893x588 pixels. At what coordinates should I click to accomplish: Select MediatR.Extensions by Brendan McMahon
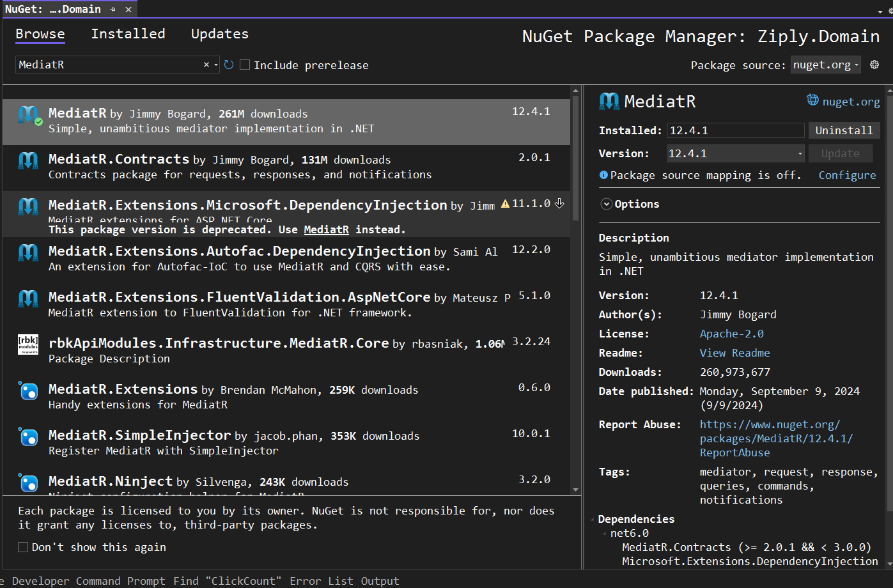coord(286,398)
